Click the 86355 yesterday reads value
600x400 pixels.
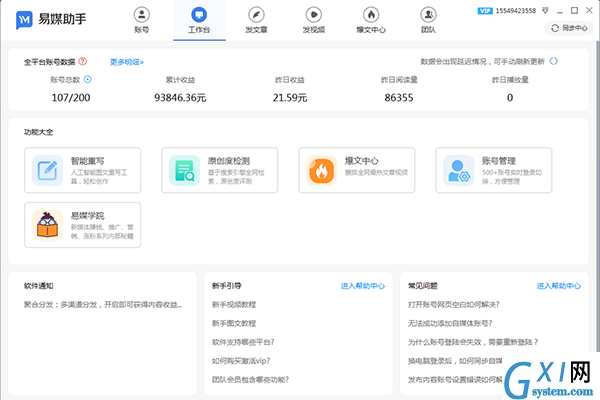tap(399, 98)
